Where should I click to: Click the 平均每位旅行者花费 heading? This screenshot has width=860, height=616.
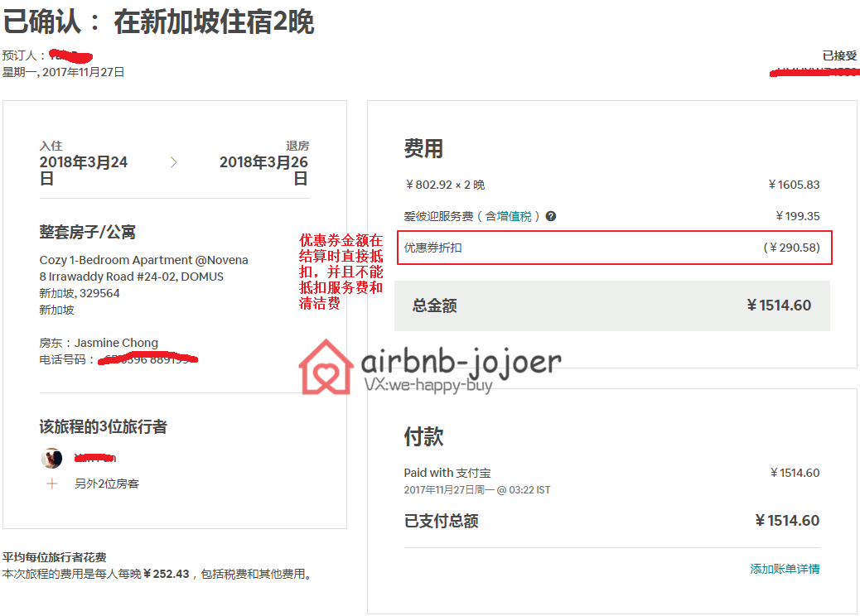[55, 557]
